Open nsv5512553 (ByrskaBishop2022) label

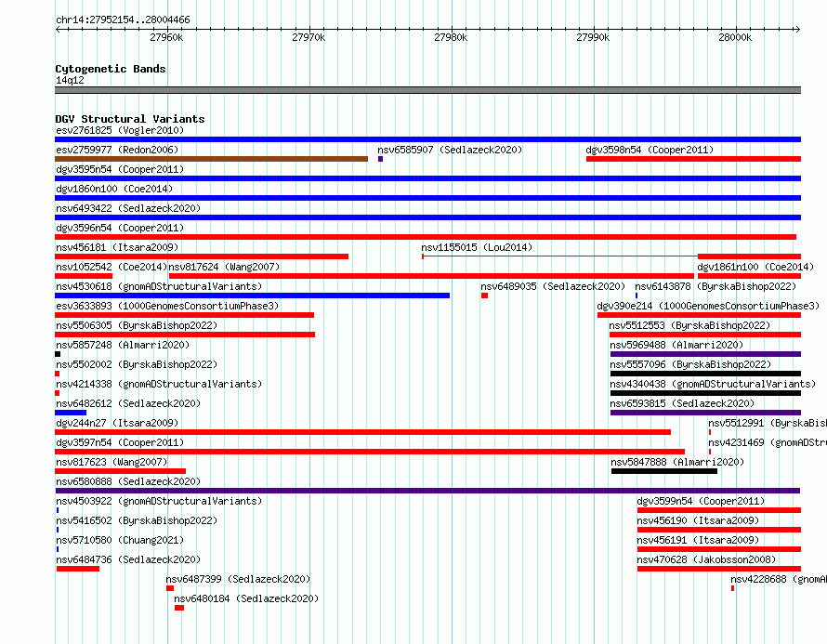689,325
